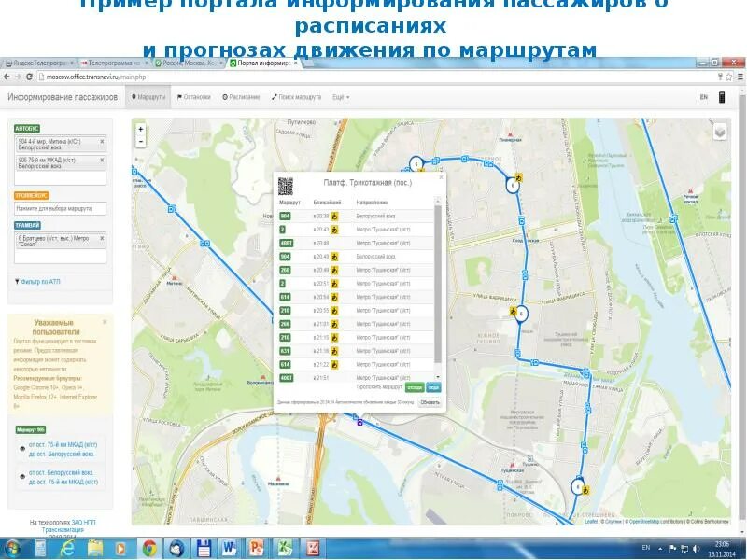Close the Уважаемые пользователи notice
This screenshot has width=747, height=560.
click(105, 322)
